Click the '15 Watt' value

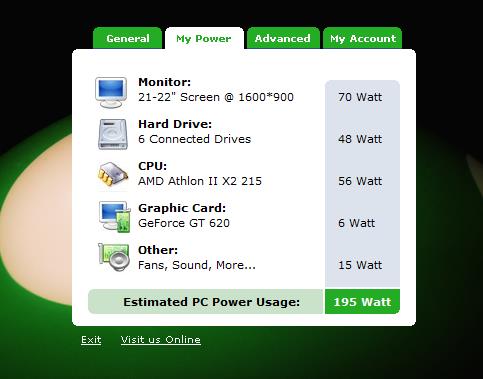coord(360,265)
